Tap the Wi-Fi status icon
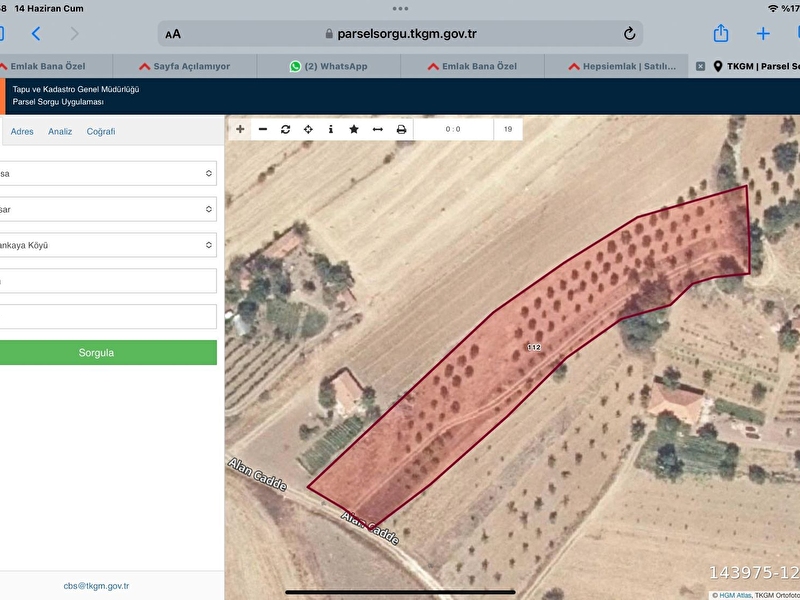 pos(772,8)
